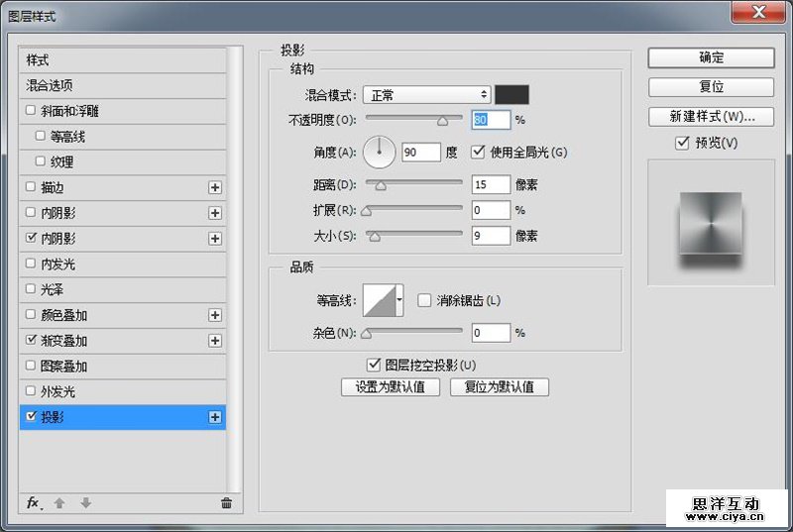Enable 消除锯齿 checkbox
This screenshot has height=532, width=793.
coord(424,300)
